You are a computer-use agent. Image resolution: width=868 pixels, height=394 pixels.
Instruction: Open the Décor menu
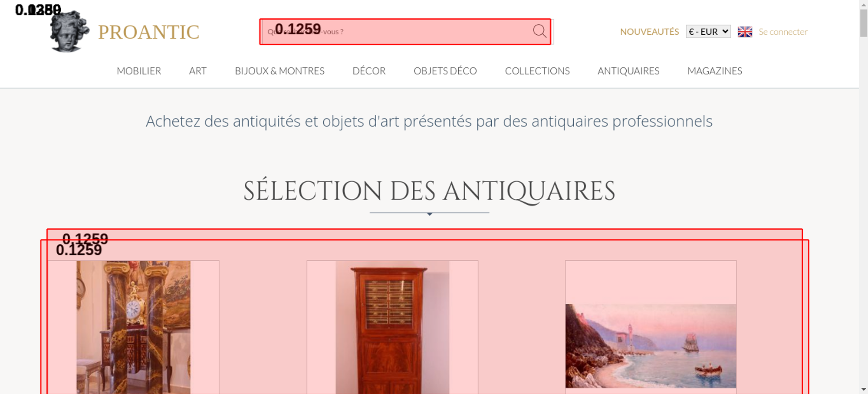[369, 71]
